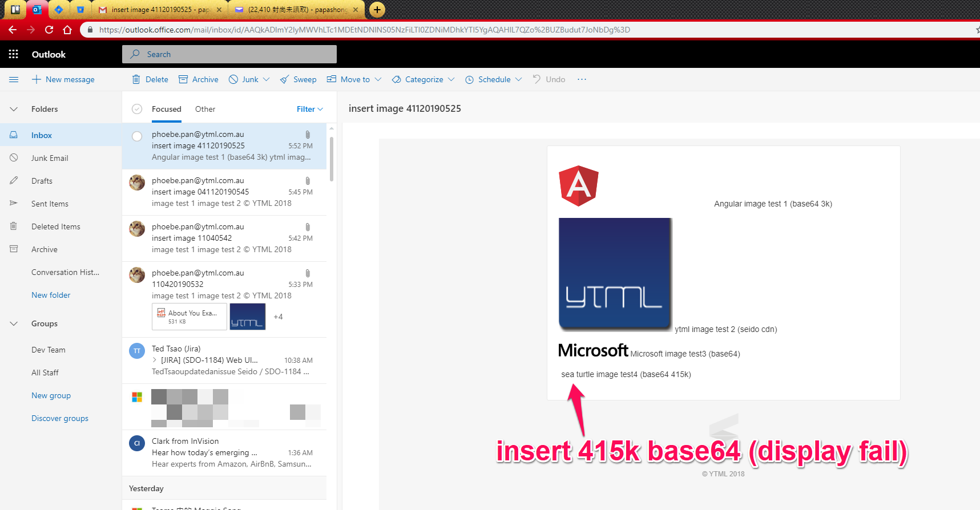Screen dimensions: 980x510
Task: Click the Move to folder icon
Action: 332,79
